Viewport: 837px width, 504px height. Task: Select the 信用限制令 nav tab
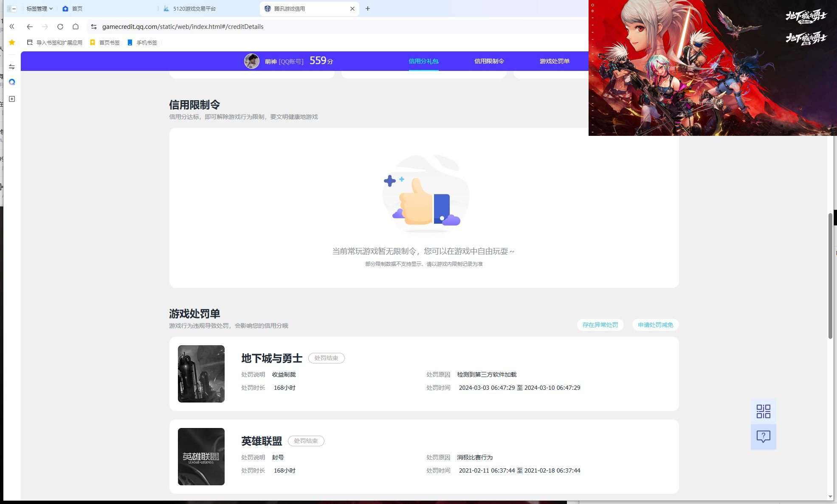(489, 61)
